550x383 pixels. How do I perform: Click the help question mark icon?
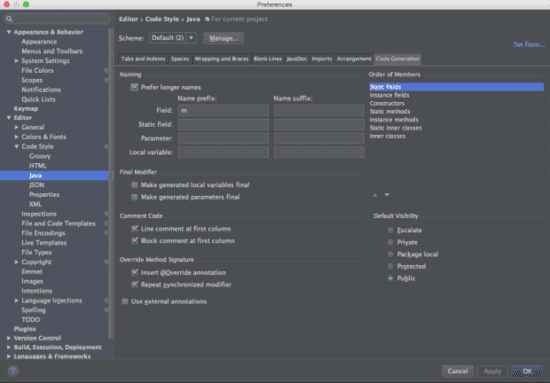[x=13, y=371]
